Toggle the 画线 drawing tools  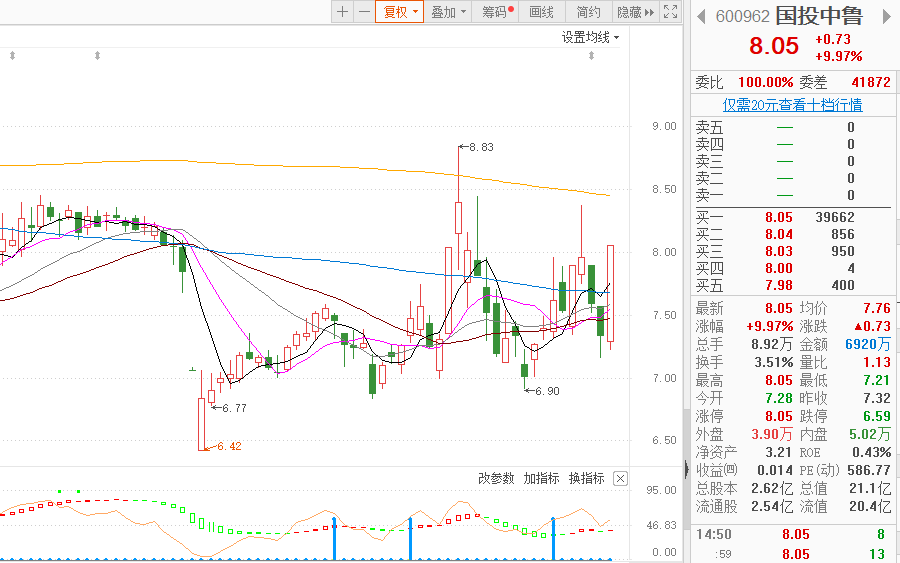point(541,12)
